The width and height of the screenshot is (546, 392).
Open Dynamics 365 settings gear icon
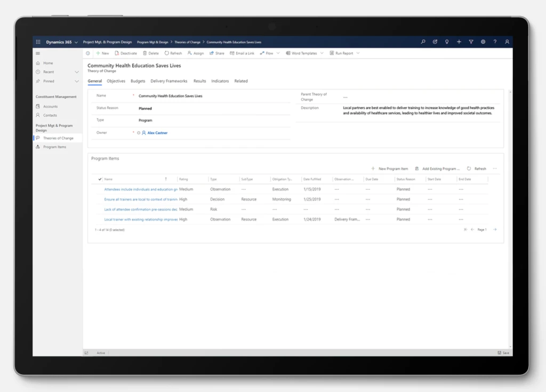(x=483, y=42)
